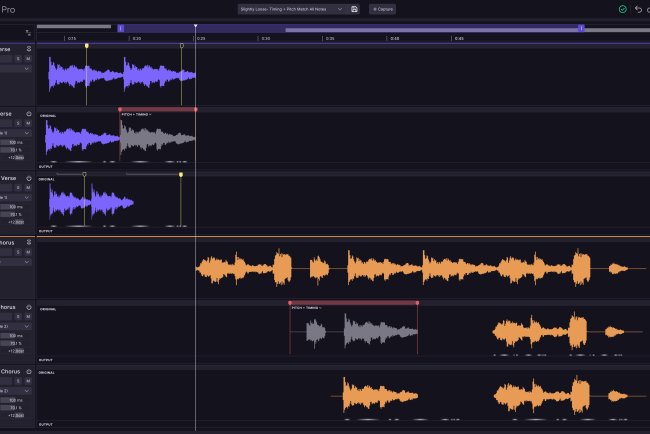
Task: Click the undo arrow icon
Action: click(x=638, y=9)
